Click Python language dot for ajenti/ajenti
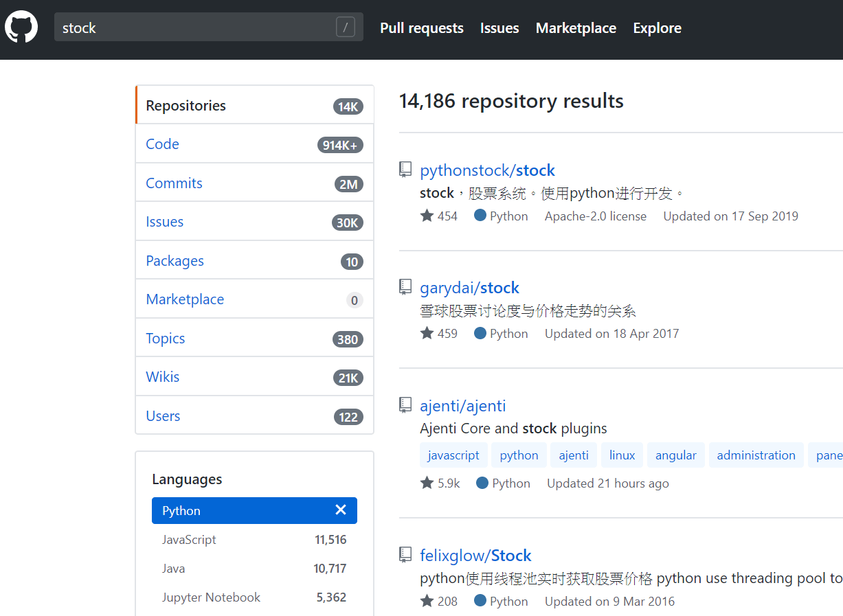Screen dimensions: 843x616 (482, 483)
